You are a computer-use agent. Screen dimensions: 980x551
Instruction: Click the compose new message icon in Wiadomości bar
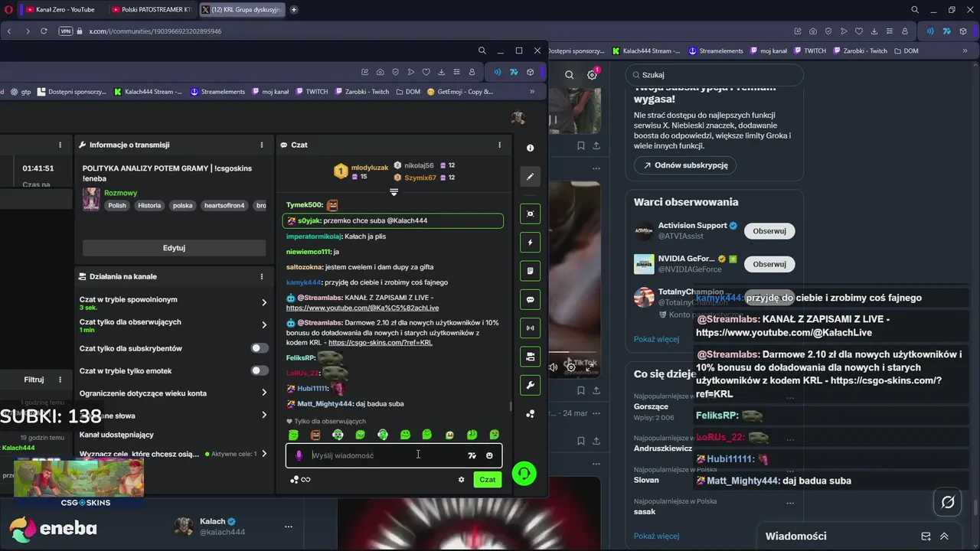coord(926,536)
